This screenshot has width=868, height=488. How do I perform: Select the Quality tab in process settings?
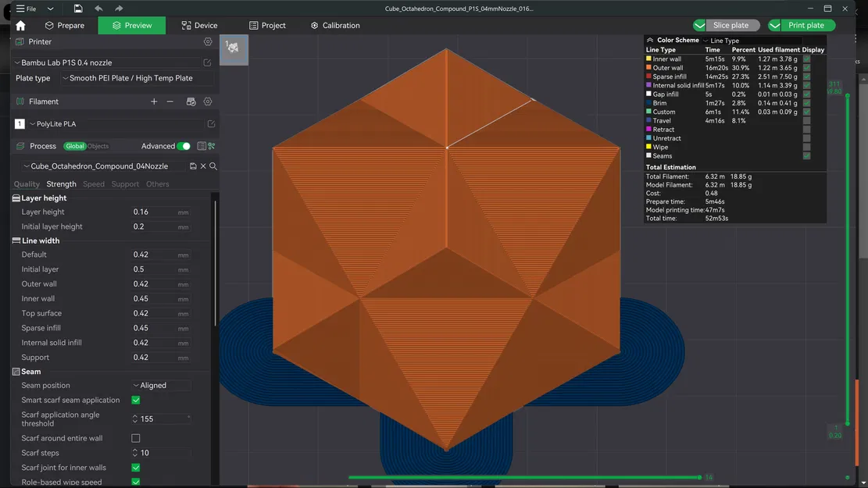click(x=27, y=184)
